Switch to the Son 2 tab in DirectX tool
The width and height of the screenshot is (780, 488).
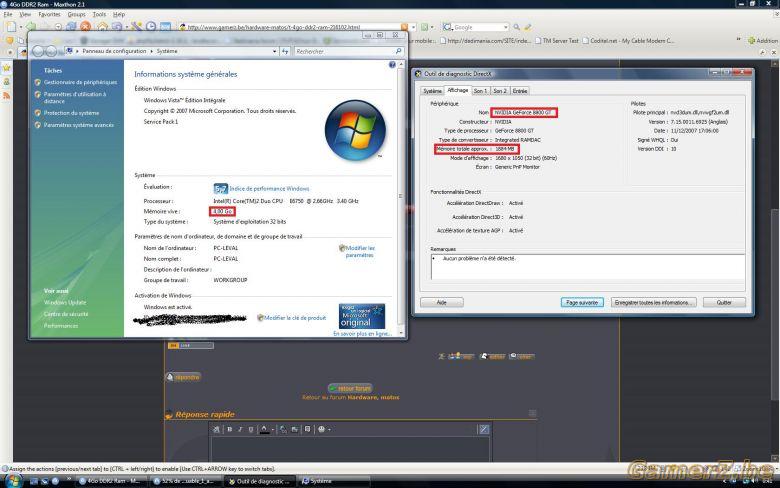point(500,91)
